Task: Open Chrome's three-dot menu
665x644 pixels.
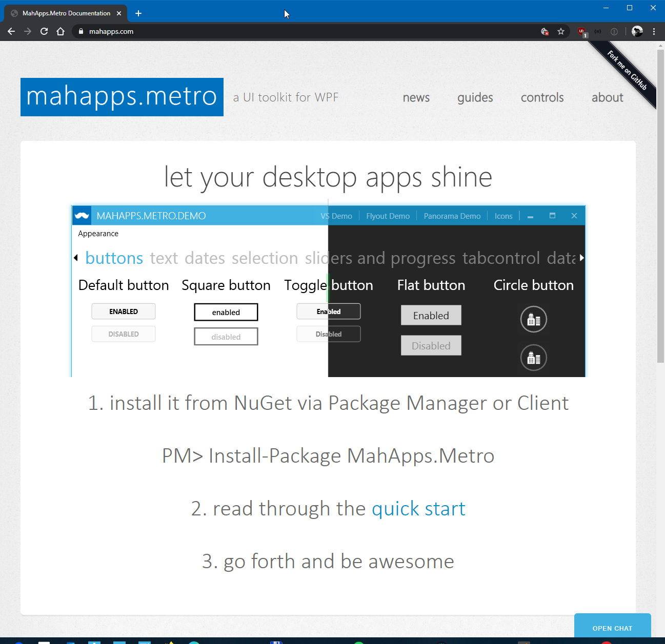Action: (654, 31)
